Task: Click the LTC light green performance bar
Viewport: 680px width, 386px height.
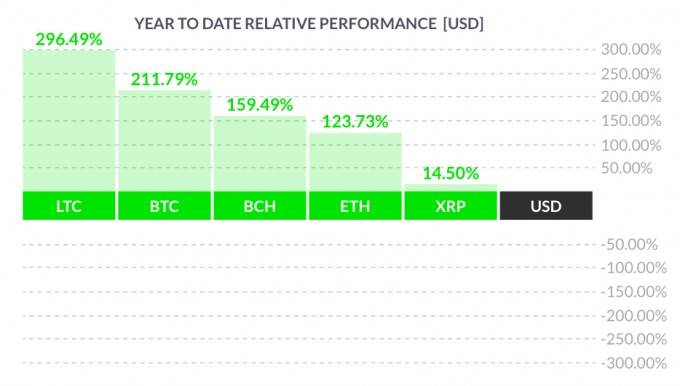Action: click(69, 121)
